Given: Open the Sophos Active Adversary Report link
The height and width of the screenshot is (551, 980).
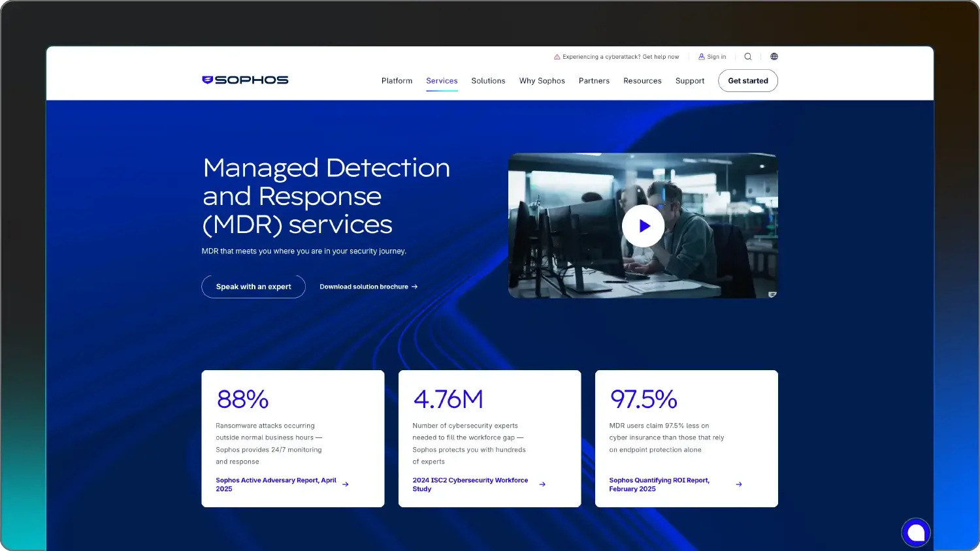Looking at the screenshot, I should 276,484.
